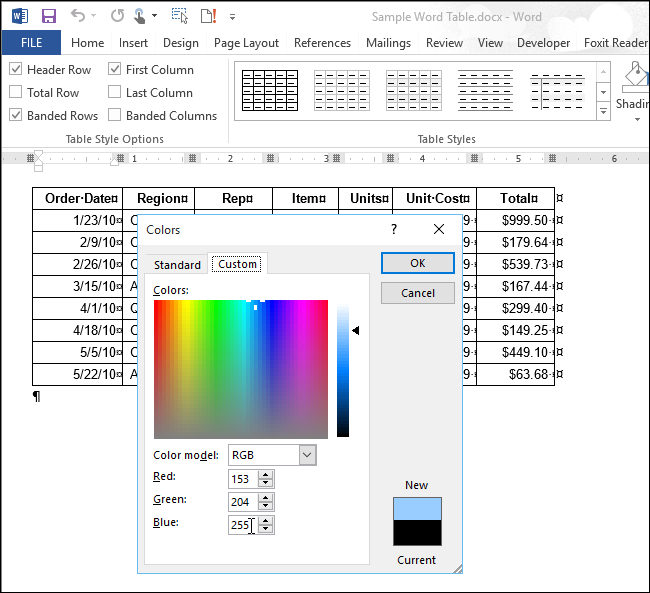
Task: Expand the Table Styles gallery More arrow
Action: point(603,112)
